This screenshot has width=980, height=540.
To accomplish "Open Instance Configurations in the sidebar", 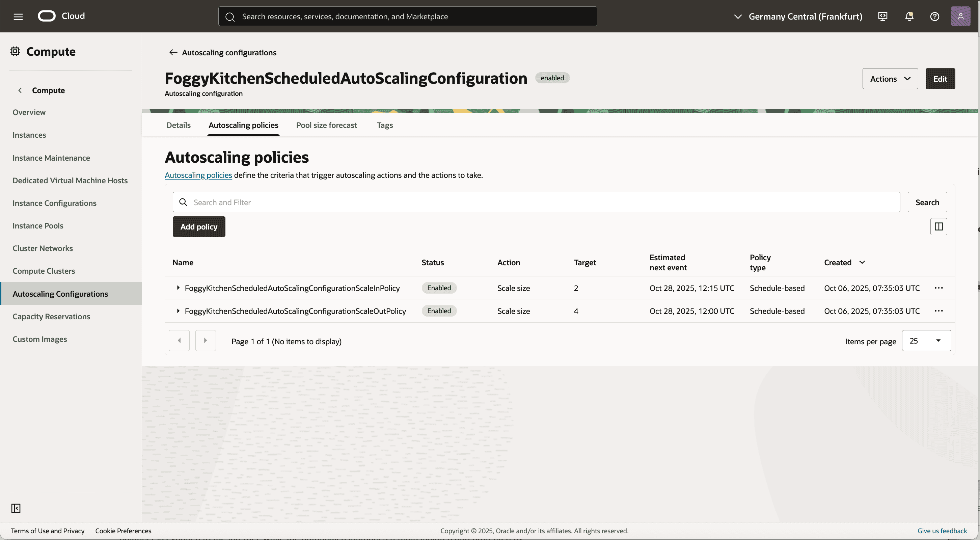I will click(x=54, y=203).
